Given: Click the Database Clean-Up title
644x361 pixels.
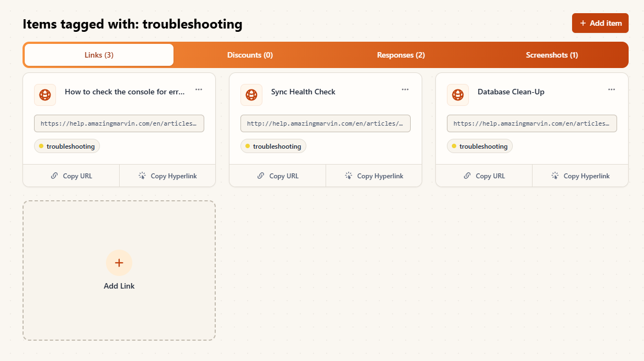Looking at the screenshot, I should [511, 92].
